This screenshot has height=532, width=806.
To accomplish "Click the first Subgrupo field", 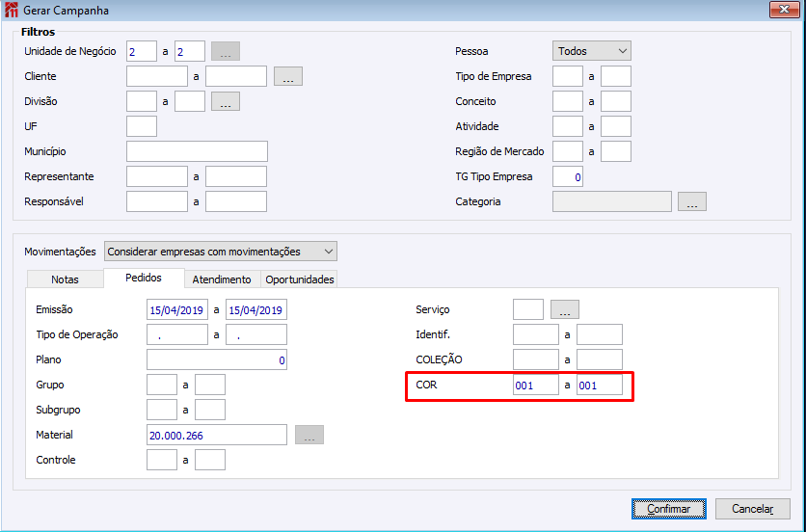I will (162, 410).
